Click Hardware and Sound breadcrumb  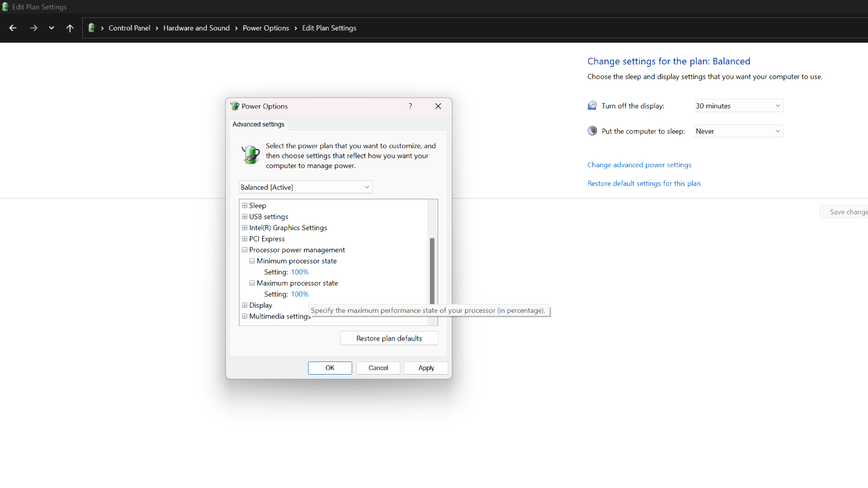coord(196,28)
